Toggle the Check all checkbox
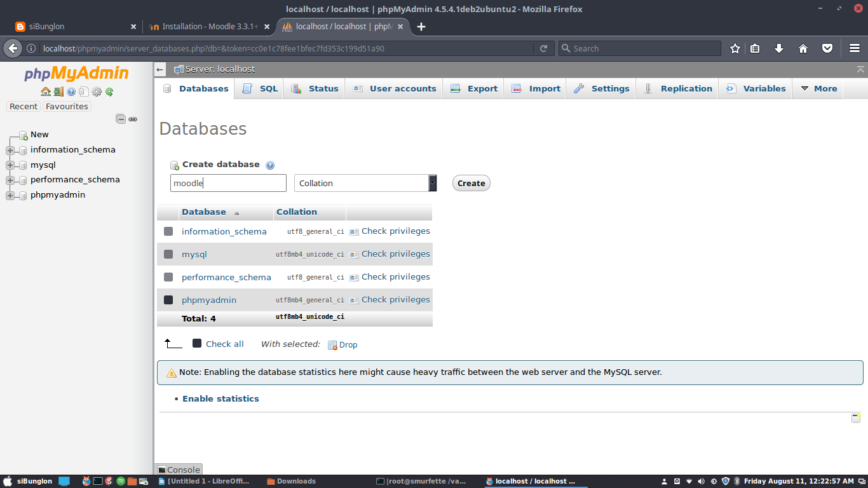Viewport: 868px width, 488px height. coord(197,343)
